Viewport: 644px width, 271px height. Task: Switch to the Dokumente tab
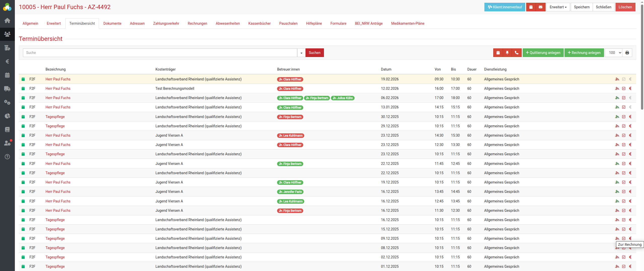click(112, 23)
